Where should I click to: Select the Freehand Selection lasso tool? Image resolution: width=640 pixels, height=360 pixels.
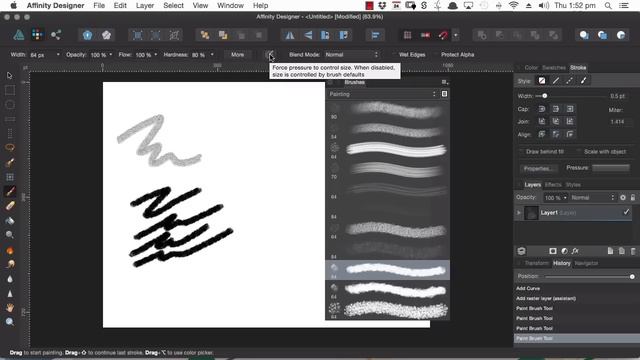tap(10, 147)
